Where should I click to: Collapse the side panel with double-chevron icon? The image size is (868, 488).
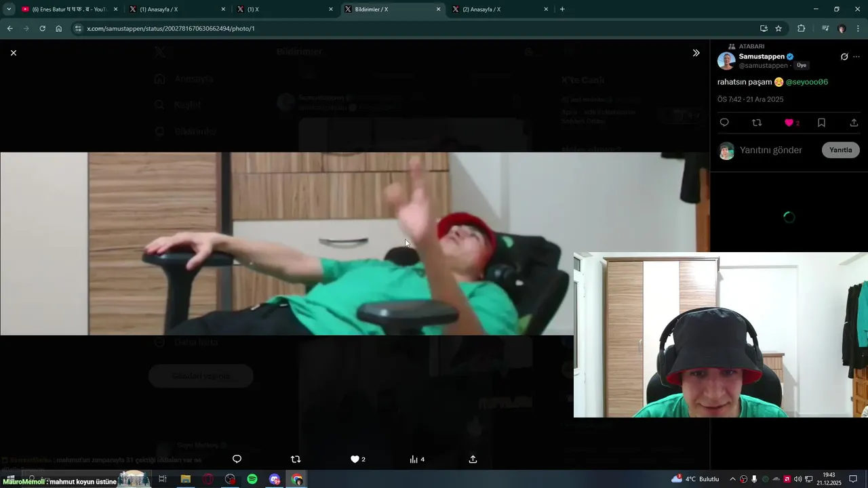coord(696,53)
